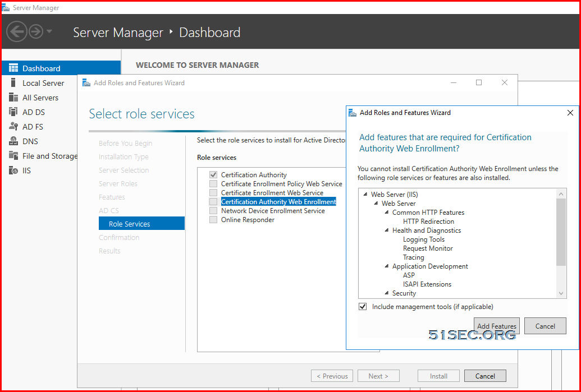The image size is (581, 392).
Task: Click the Add Features button
Action: pyautogui.click(x=497, y=326)
